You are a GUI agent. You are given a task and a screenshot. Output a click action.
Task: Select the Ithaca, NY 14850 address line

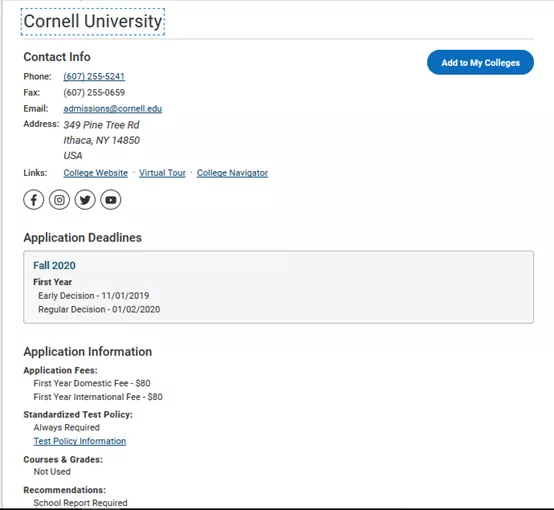point(102,140)
